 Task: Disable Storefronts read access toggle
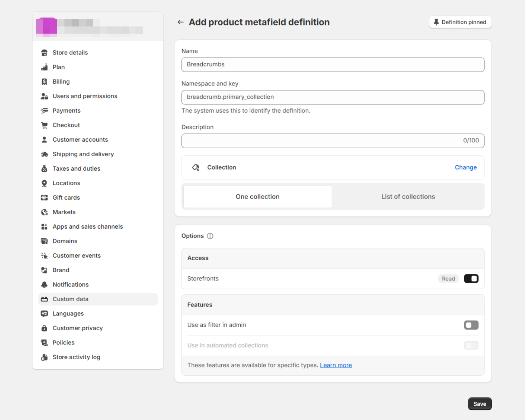point(471,279)
